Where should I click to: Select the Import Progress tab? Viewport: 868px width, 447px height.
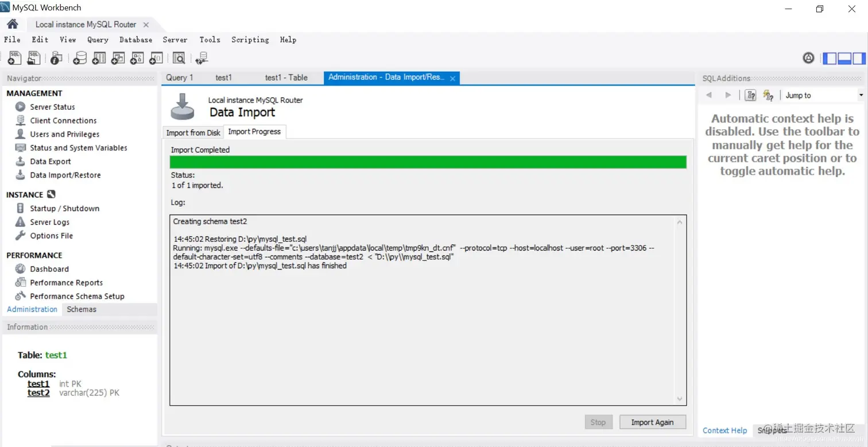coord(254,132)
